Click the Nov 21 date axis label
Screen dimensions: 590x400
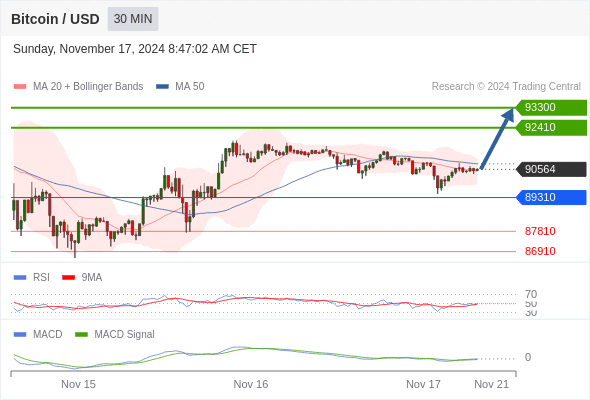[x=491, y=384]
